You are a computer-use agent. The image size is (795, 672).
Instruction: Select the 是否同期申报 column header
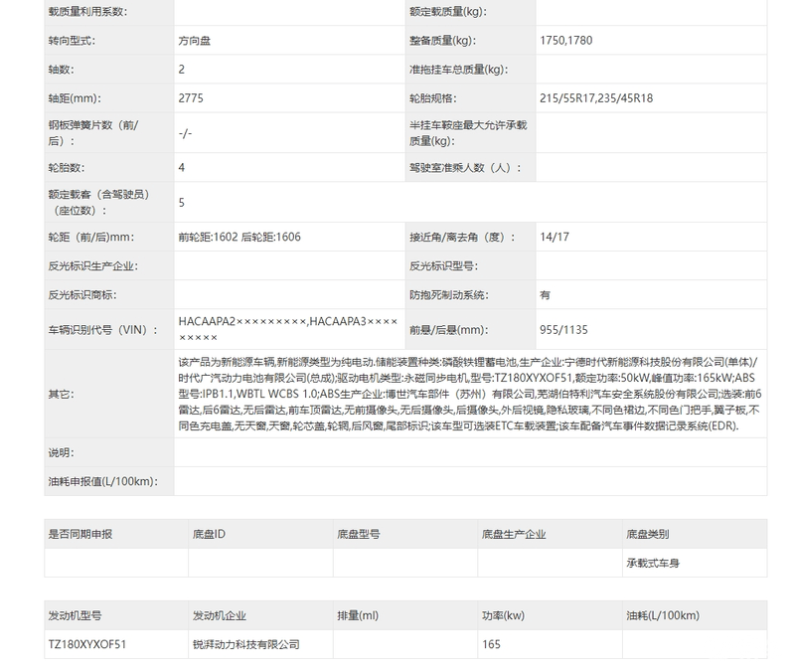click(x=80, y=534)
